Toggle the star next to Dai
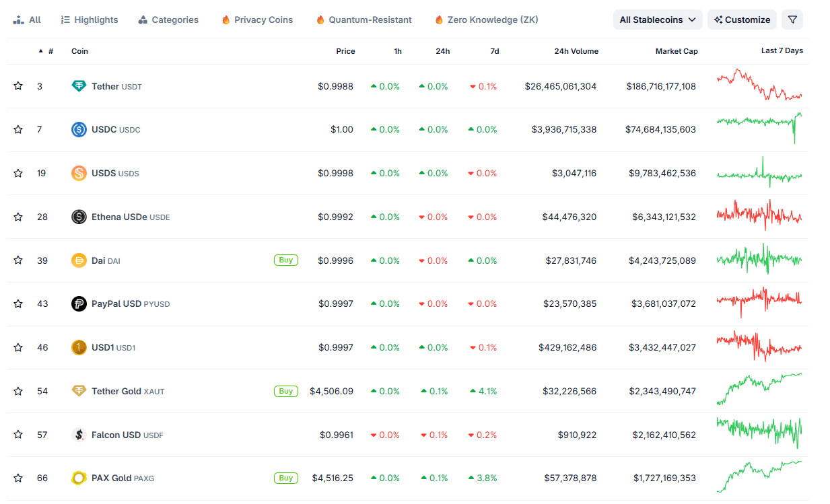The height and width of the screenshot is (504, 830). pyautogui.click(x=18, y=260)
